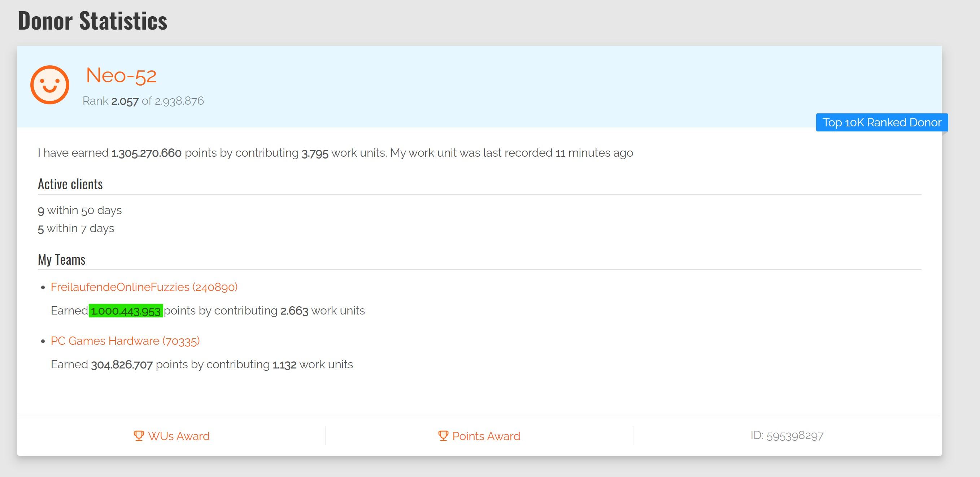Screen dimensions: 980x477
Task: Click the 5 within 7 days entry
Action: tap(76, 229)
